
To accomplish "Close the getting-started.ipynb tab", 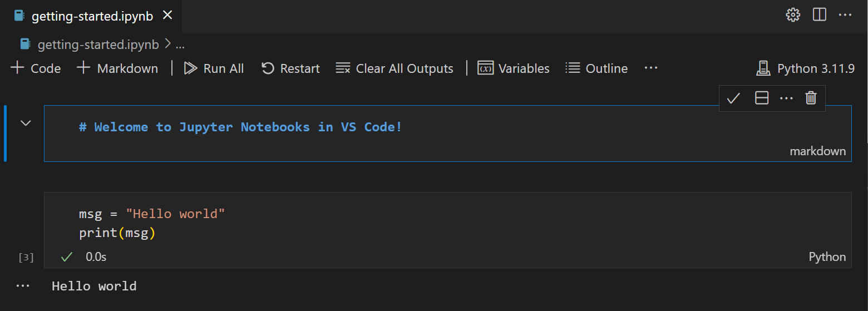I will coord(167,16).
